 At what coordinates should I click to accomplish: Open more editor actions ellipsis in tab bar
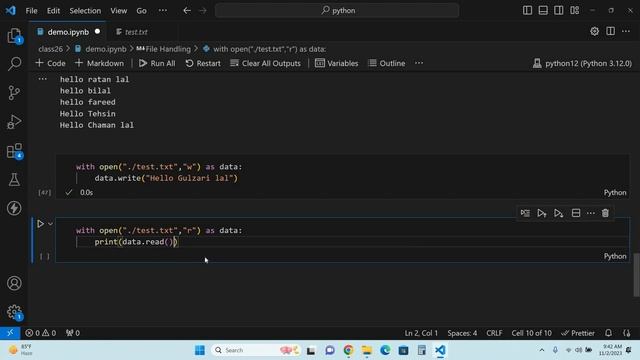(626, 31)
